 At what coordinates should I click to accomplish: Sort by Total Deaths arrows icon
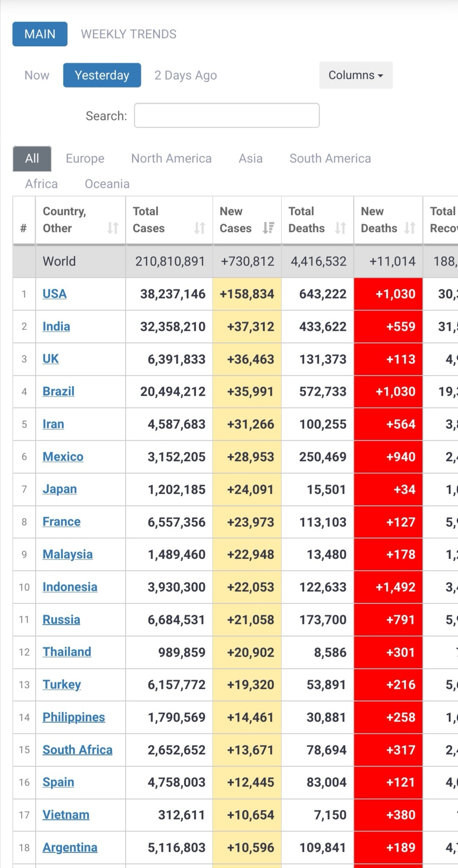pos(340,228)
